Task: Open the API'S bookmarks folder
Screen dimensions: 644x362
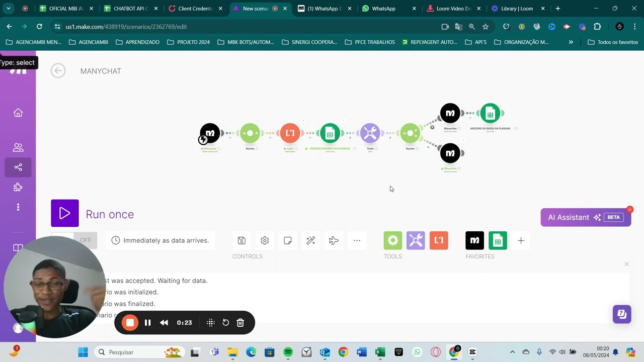Action: [475, 42]
